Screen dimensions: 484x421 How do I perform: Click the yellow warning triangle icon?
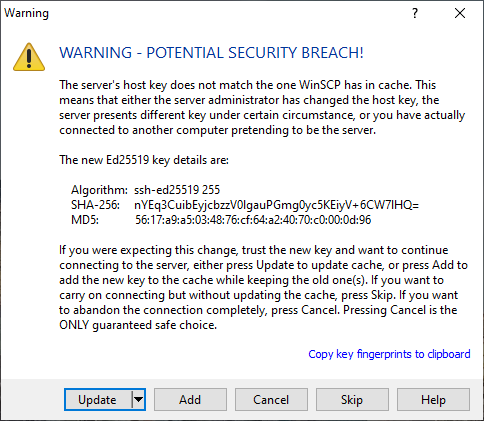tap(29, 57)
